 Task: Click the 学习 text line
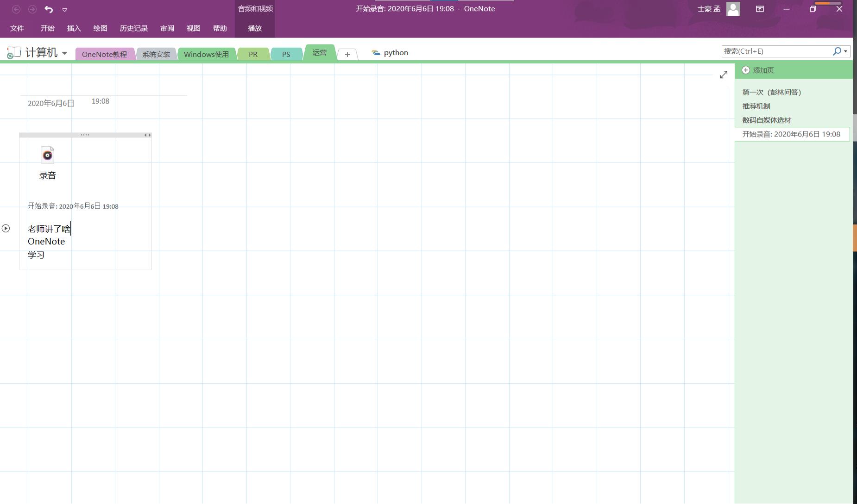tap(36, 255)
